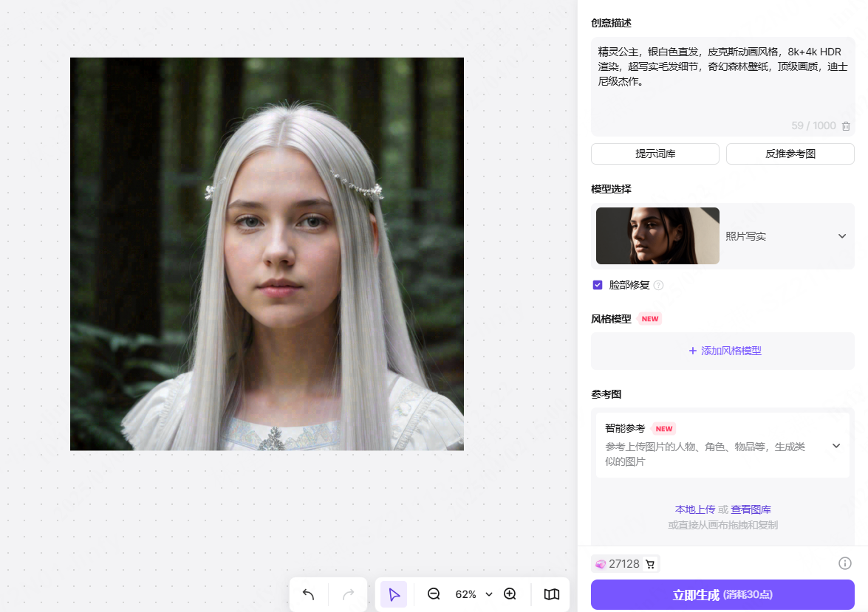Click 立即生成 to generate image
868x612 pixels.
click(x=723, y=595)
